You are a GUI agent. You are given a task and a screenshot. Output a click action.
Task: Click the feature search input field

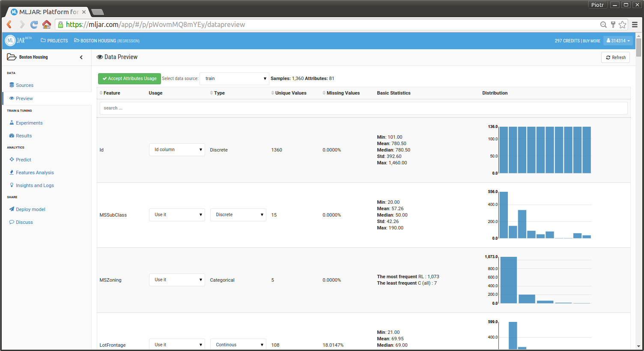[x=363, y=108]
